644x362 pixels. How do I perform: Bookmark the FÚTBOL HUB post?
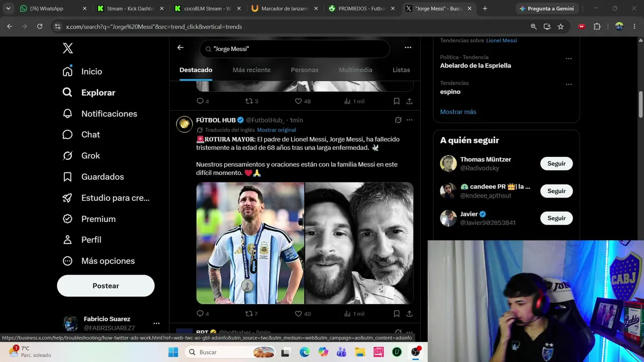click(x=396, y=314)
